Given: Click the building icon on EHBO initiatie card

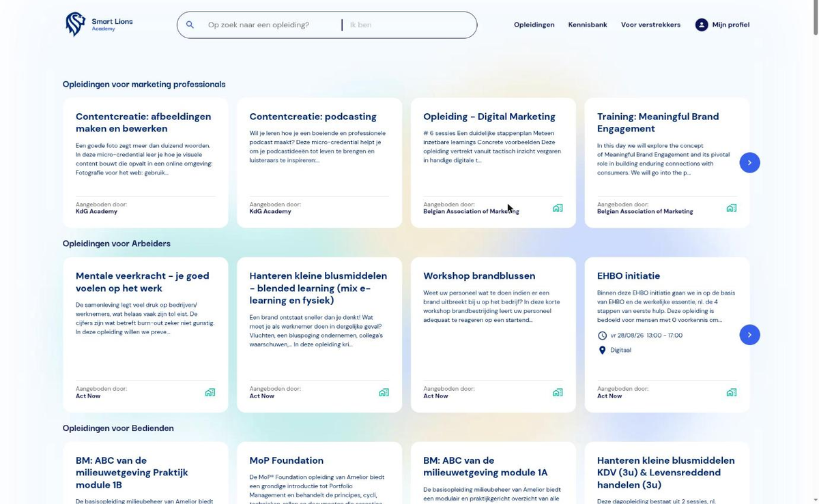Looking at the screenshot, I should (732, 392).
